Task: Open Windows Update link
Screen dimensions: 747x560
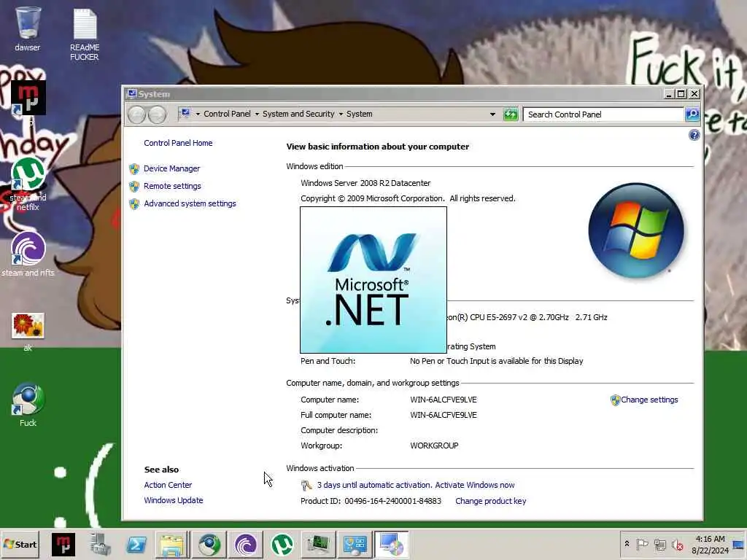Action: tap(174, 500)
